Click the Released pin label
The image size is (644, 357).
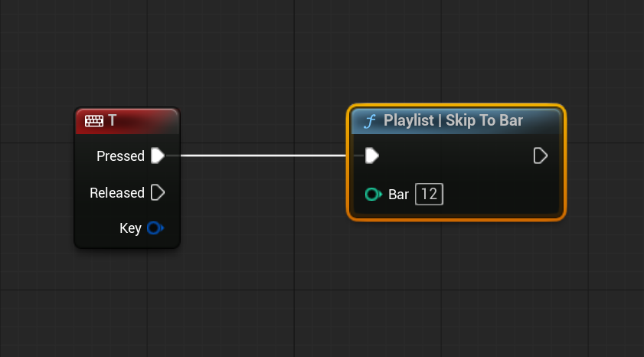click(116, 192)
